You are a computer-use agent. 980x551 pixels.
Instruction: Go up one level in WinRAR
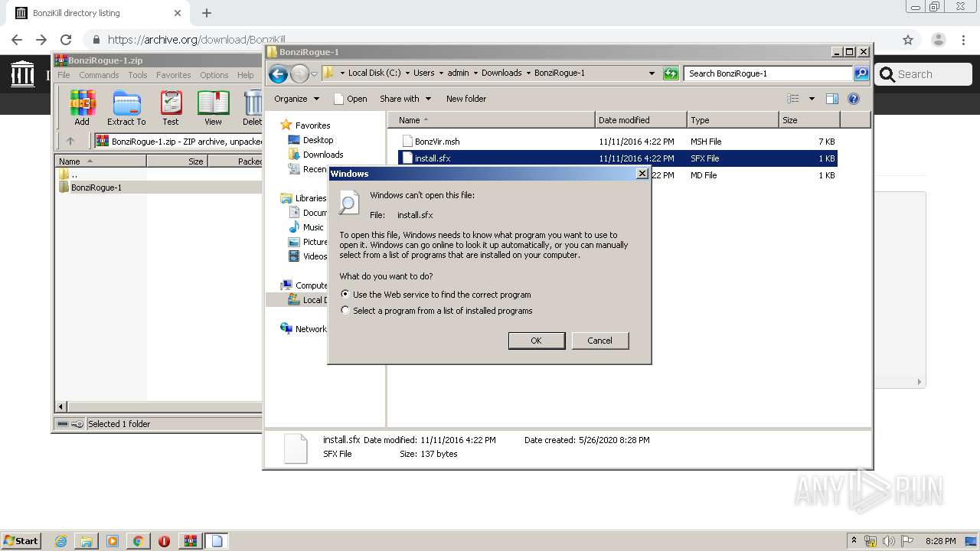[x=70, y=141]
